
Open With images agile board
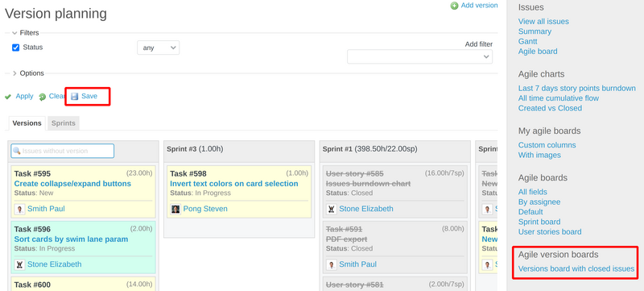tap(539, 155)
